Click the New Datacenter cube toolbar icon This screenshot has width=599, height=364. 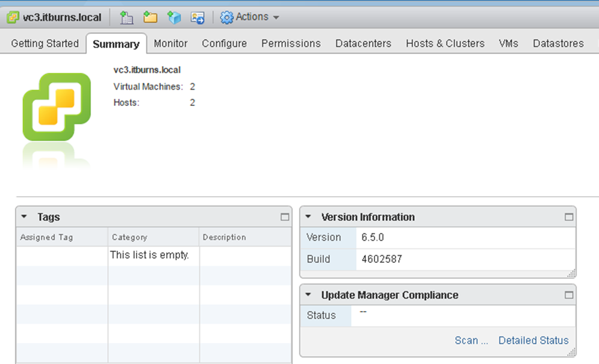[x=174, y=17]
